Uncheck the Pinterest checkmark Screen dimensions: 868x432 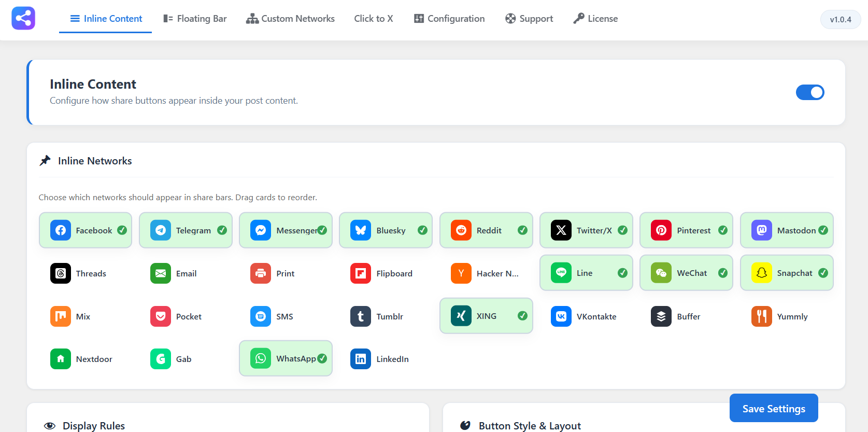(723, 230)
